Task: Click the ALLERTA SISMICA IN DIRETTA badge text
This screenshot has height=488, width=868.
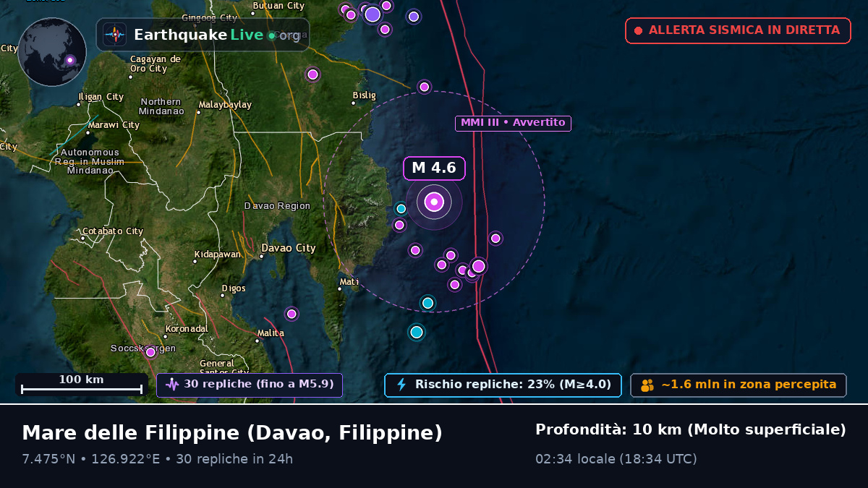Action: pyautogui.click(x=744, y=30)
